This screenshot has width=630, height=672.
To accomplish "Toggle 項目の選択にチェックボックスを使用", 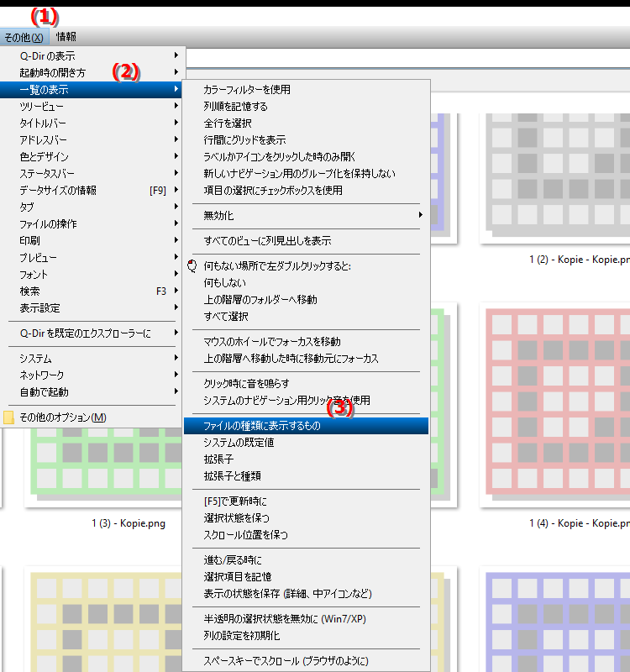I will point(306,191).
